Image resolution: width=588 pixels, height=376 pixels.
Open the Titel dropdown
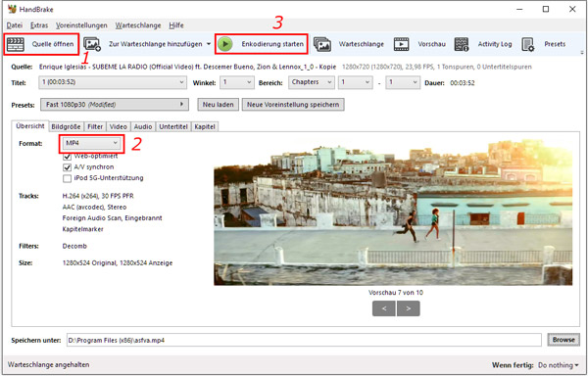pyautogui.click(x=113, y=82)
